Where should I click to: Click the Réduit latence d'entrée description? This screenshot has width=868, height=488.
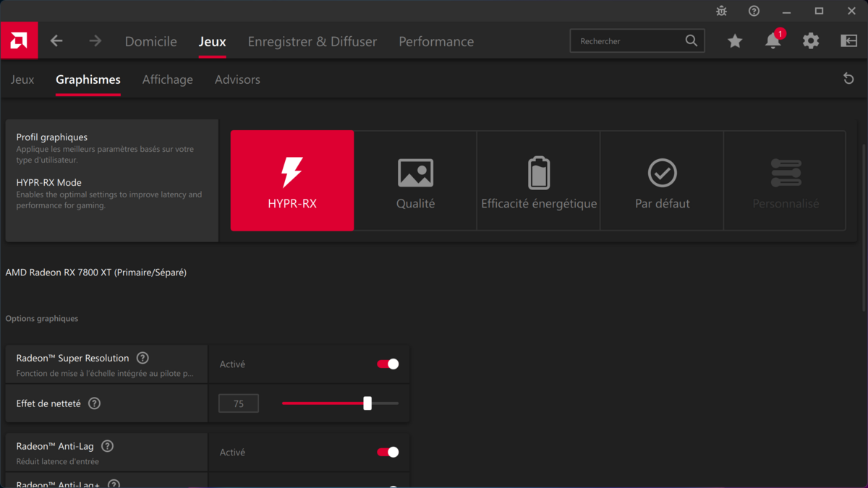tap(58, 461)
